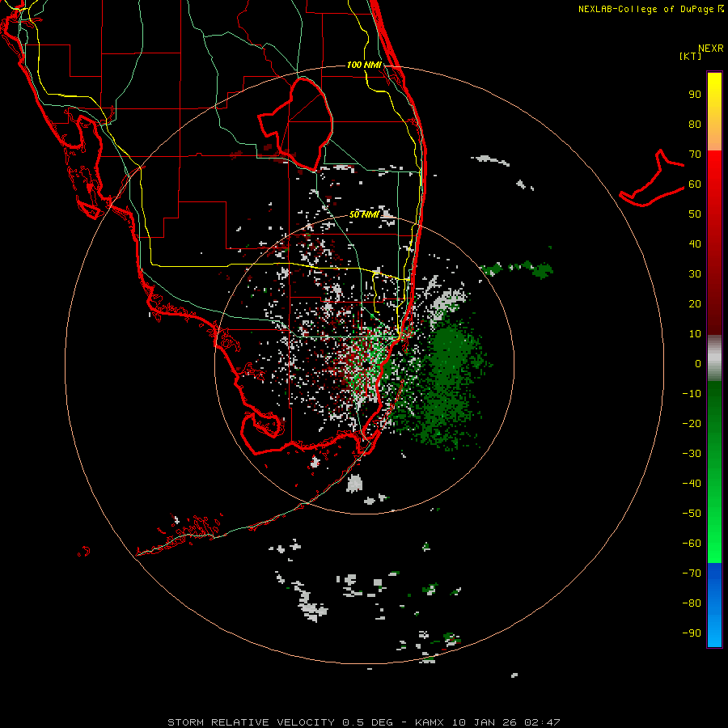This screenshot has width=728, height=728.
Task: Click the 80 value on color scale
Action: click(695, 125)
